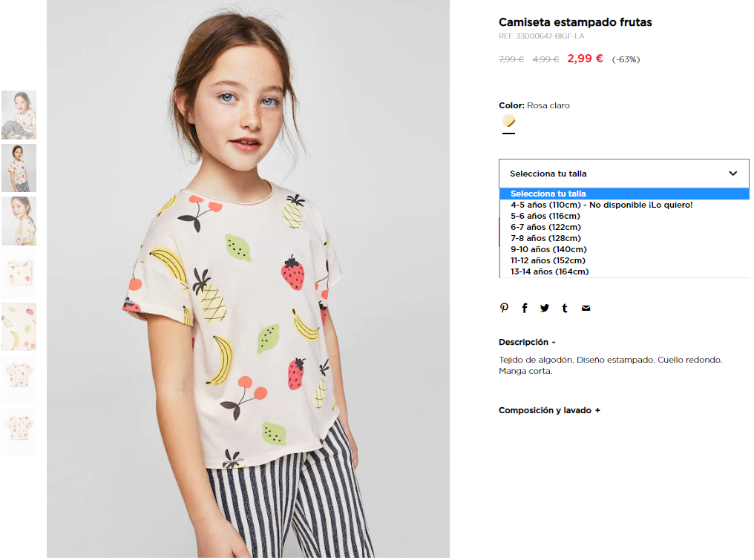This screenshot has width=754, height=560.
Task: Share product on Pinterest
Action: [x=504, y=308]
